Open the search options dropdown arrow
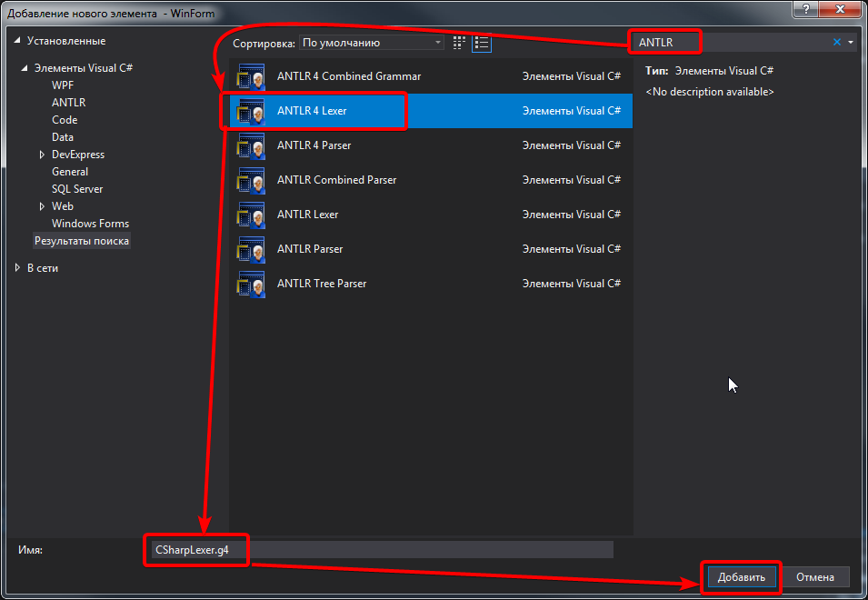Screen dimensions: 868x600 (x=851, y=42)
